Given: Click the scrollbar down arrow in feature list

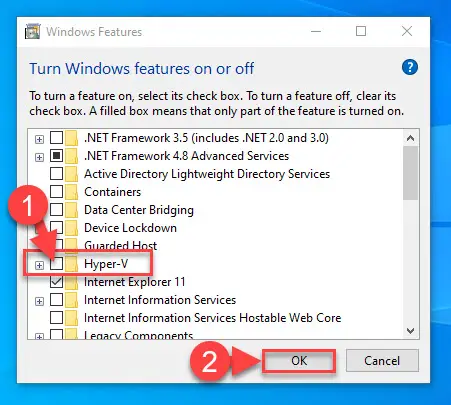Looking at the screenshot, I should point(411,331).
